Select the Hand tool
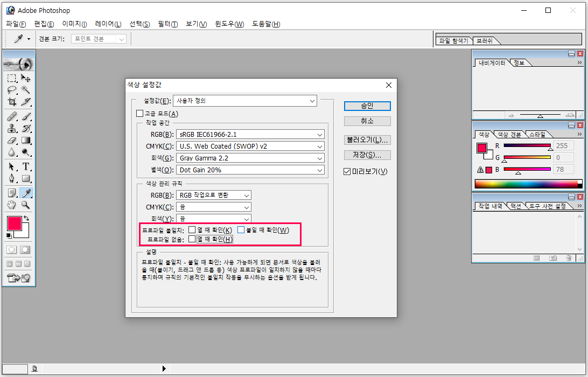The height and width of the screenshot is (377, 588). tap(12, 205)
